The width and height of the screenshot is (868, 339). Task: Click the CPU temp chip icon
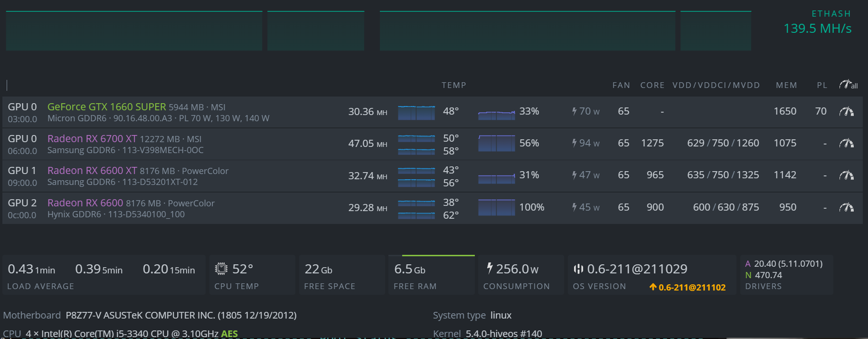(x=221, y=269)
